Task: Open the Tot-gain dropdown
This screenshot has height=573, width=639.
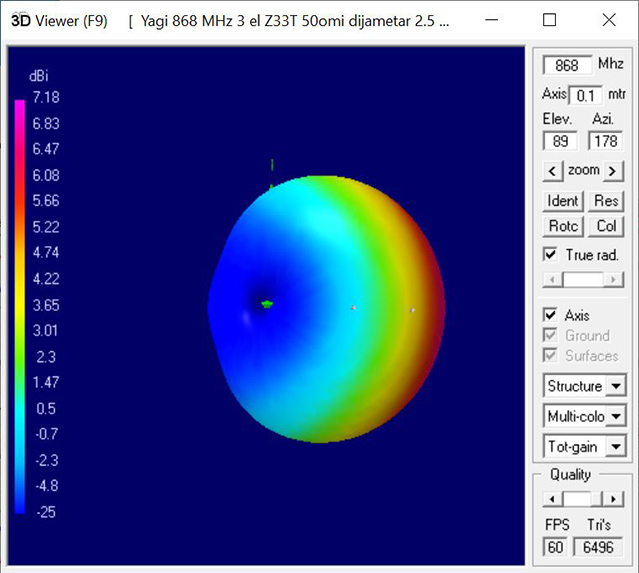Action: [x=615, y=447]
